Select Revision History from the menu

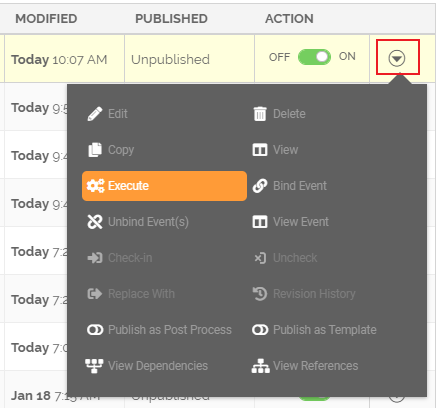[x=304, y=294]
